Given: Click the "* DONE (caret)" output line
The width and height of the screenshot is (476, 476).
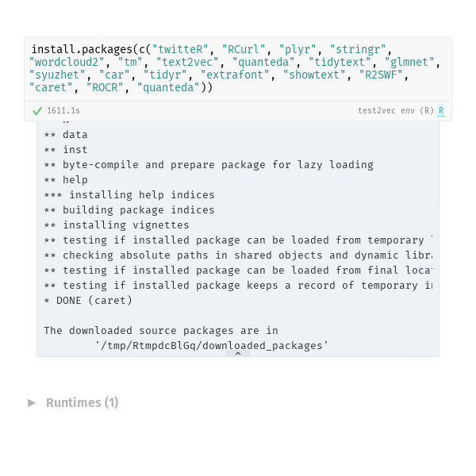Looking at the screenshot, I should [x=88, y=300].
